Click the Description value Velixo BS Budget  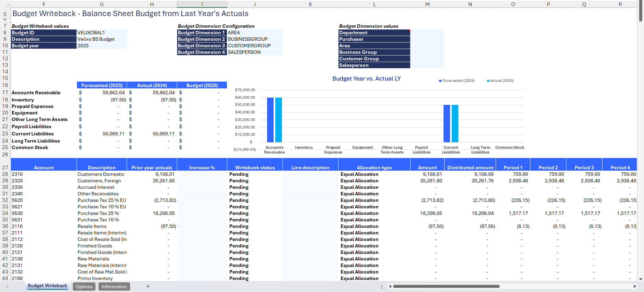(x=102, y=39)
